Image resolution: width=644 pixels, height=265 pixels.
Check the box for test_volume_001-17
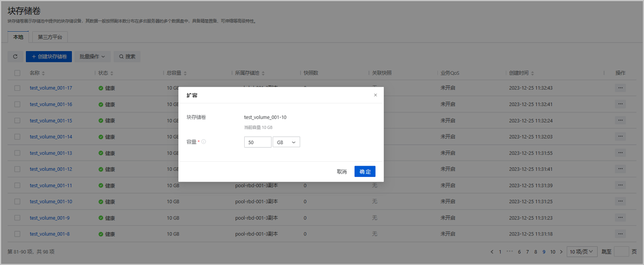[17, 88]
